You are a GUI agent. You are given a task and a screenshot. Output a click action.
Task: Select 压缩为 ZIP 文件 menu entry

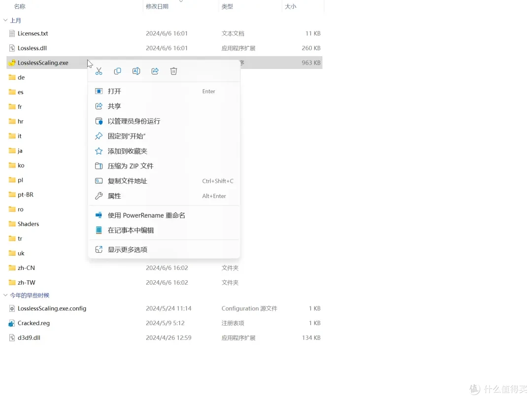pos(164,166)
